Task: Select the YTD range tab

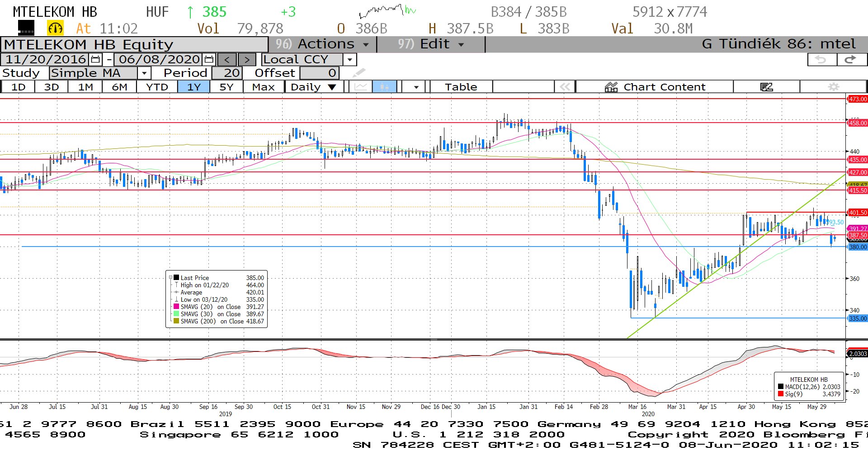Action: coord(157,86)
